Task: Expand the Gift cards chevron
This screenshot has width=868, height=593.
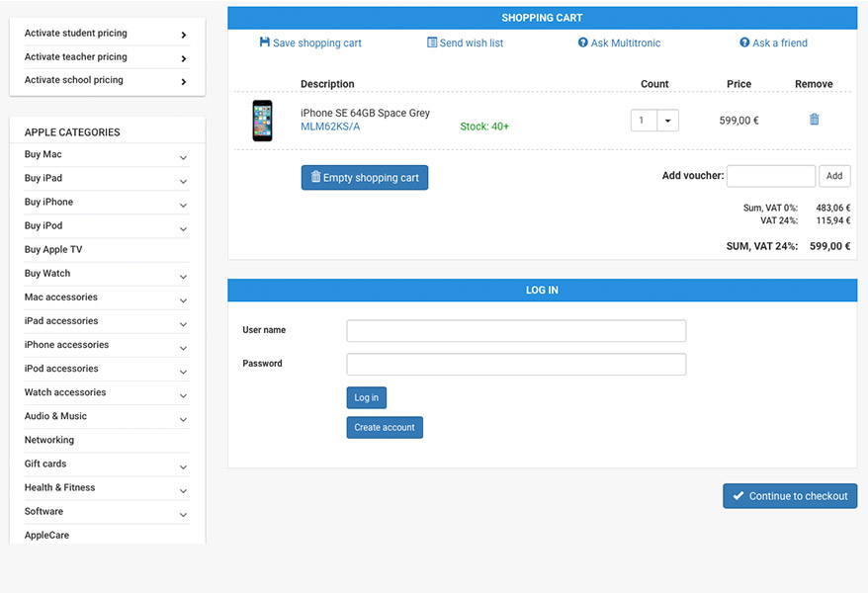Action: 183,466
